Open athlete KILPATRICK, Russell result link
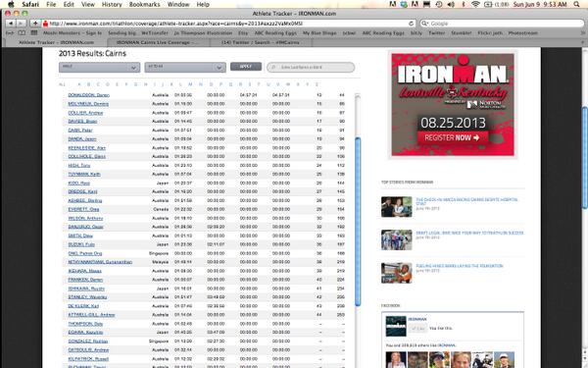The width and height of the screenshot is (588, 368). coord(88,358)
